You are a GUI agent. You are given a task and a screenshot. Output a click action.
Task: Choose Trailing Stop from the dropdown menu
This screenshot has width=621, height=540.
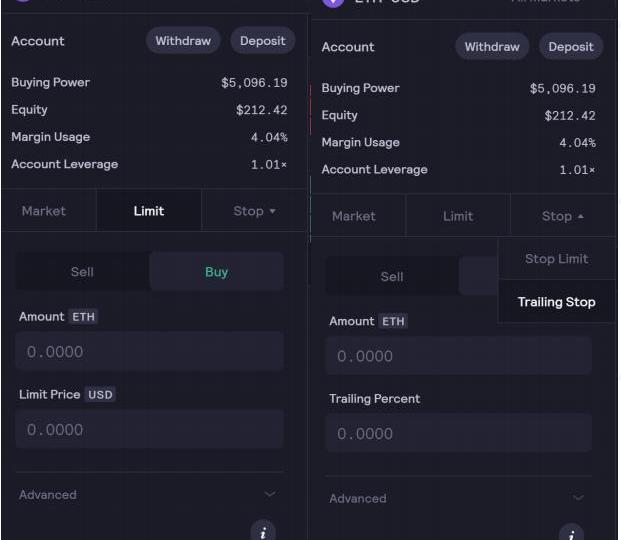tap(556, 302)
